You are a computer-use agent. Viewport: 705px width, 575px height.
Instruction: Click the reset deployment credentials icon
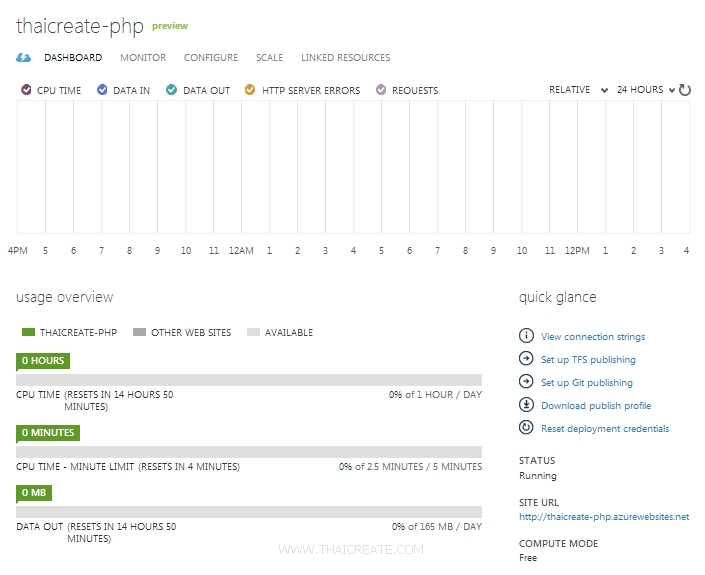click(x=526, y=428)
